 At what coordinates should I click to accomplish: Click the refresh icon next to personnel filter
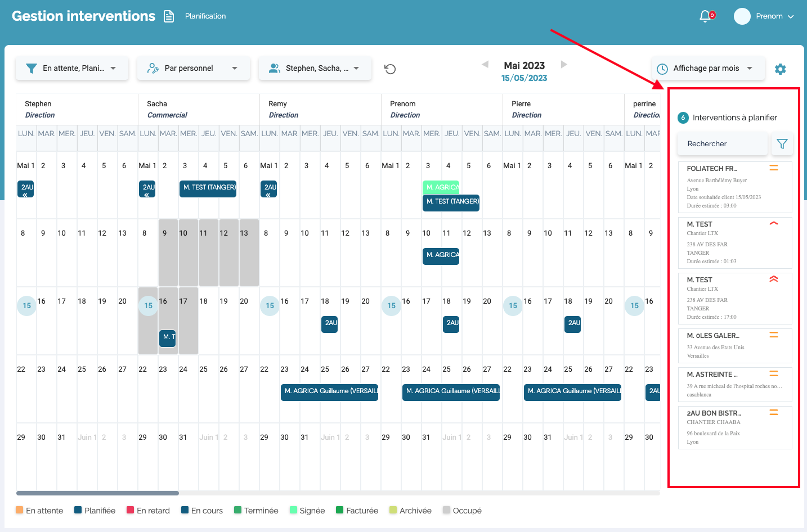390,69
